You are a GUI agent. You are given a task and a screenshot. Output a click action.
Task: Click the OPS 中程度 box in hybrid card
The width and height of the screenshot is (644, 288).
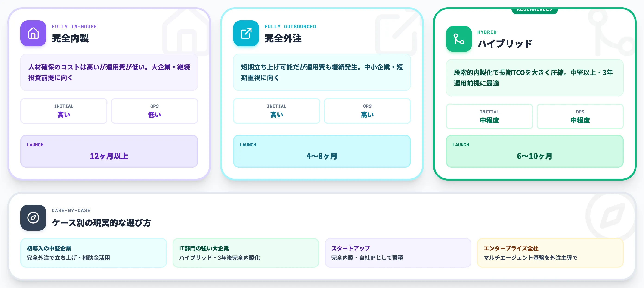[x=580, y=116]
